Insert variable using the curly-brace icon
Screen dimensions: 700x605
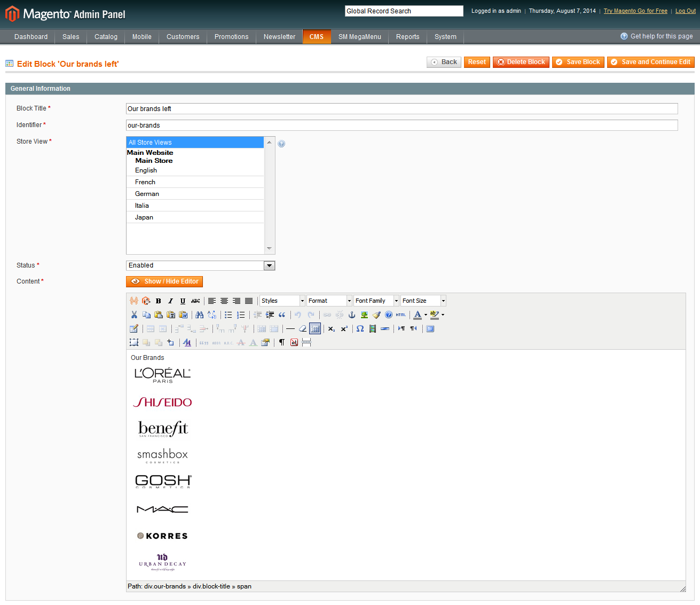tap(134, 301)
